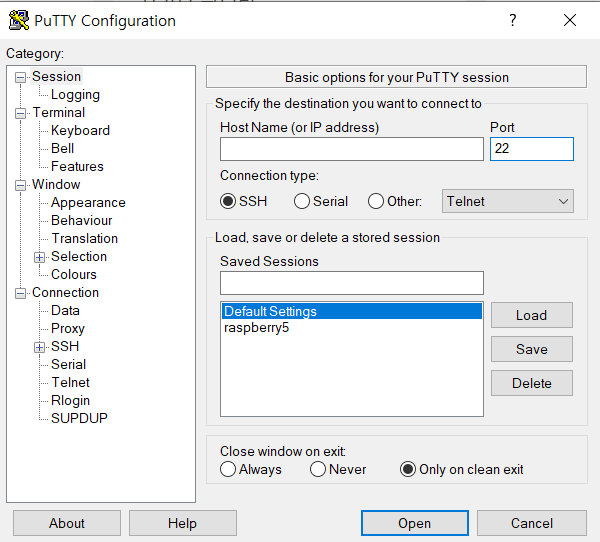The image size is (600, 542).
Task: Click the question mark help button in the title bar
Action: (513, 20)
